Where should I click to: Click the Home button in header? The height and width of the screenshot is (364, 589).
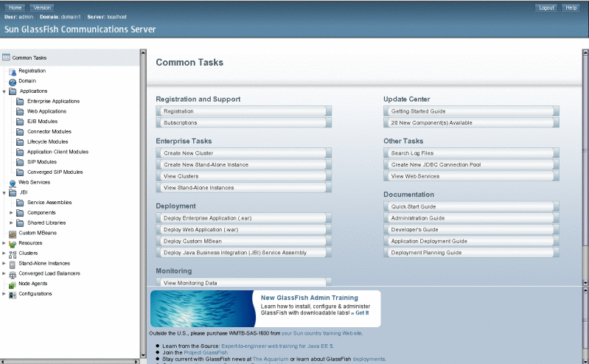pos(15,7)
